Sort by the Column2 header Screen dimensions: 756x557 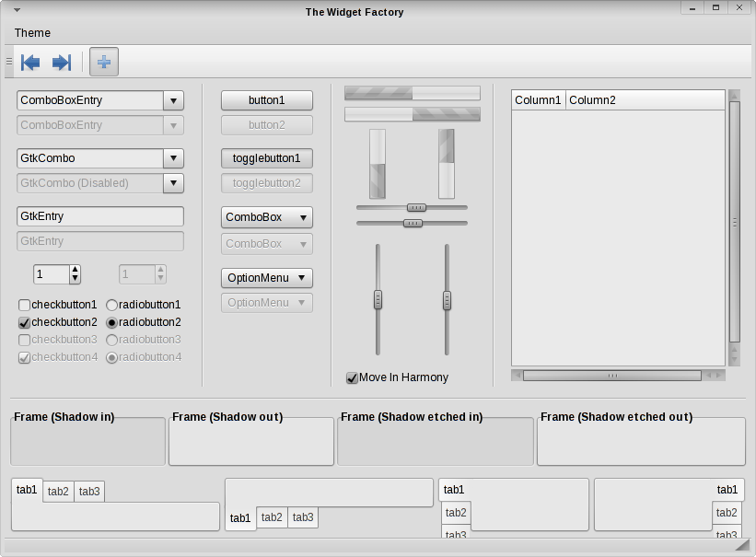click(646, 99)
